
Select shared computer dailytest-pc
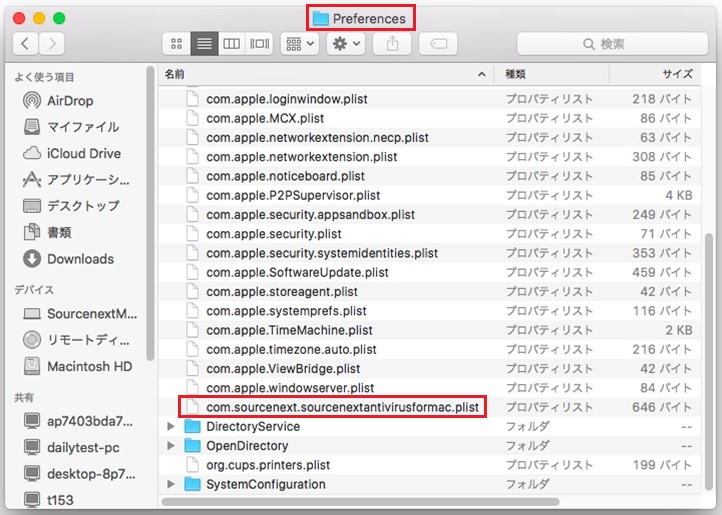pyautogui.click(x=71, y=447)
